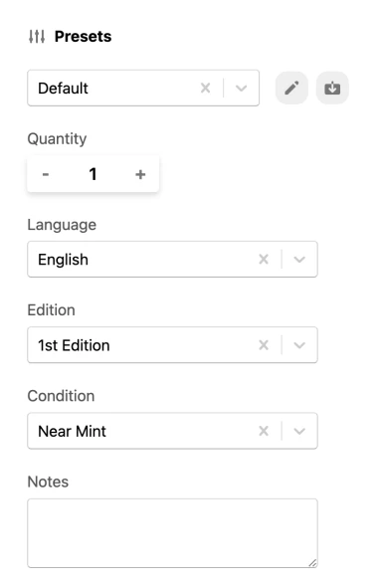Increase quantity with plus button
The width and height of the screenshot is (380, 588).
pos(140,174)
